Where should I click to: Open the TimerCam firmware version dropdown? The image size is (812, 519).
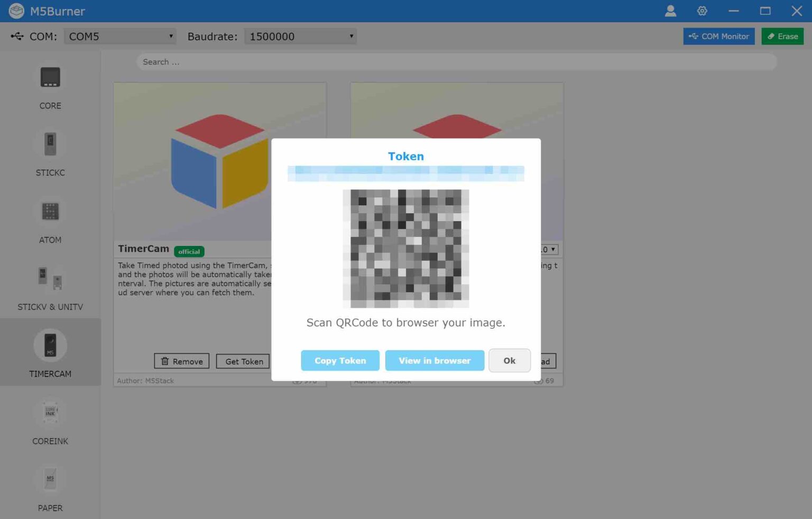(x=547, y=249)
